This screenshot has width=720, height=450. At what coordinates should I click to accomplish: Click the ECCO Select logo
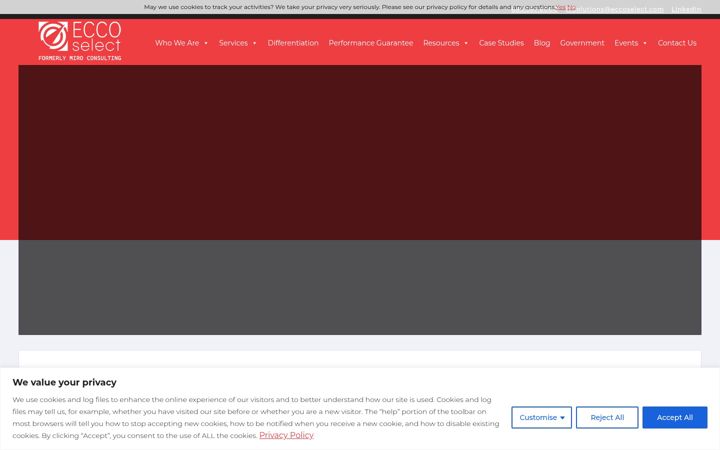(x=80, y=41)
